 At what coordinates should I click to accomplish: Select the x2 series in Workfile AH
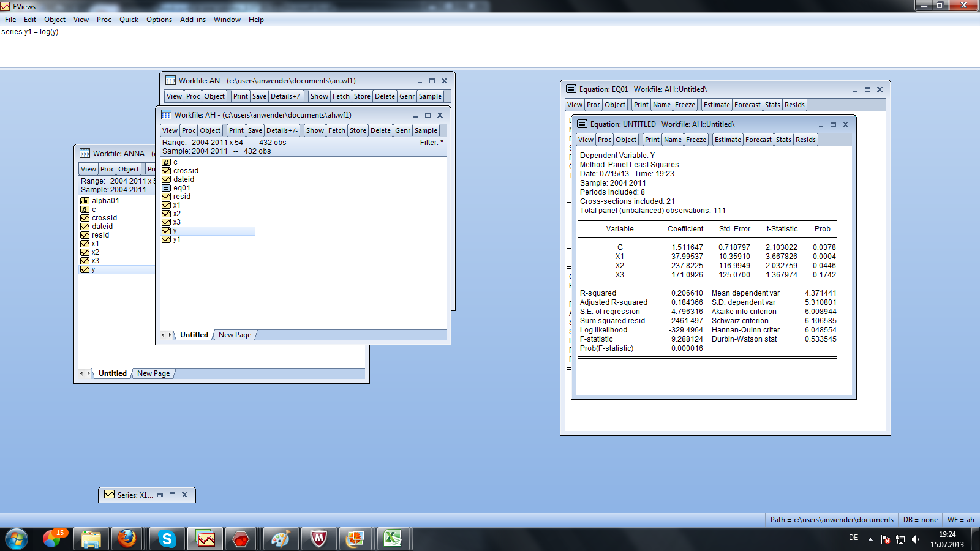tap(171, 214)
